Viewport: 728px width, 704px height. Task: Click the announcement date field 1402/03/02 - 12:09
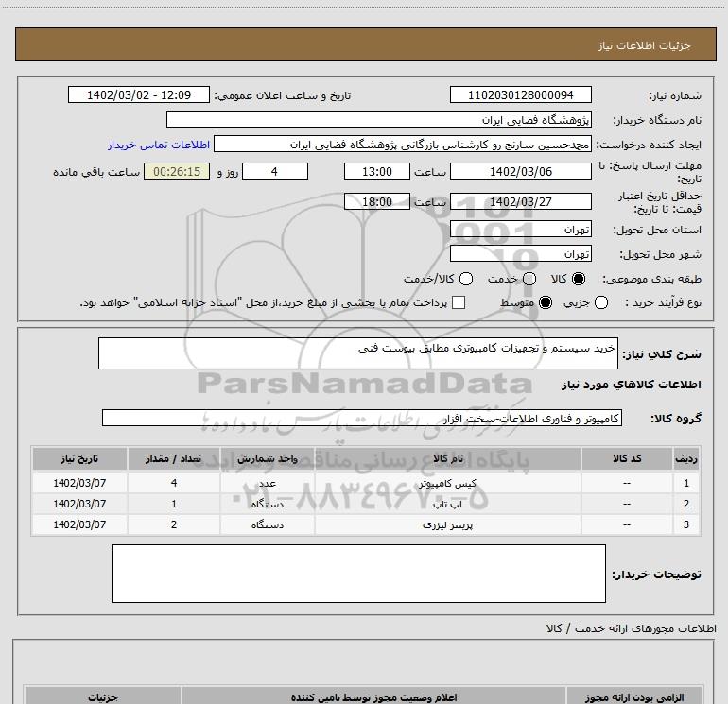pyautogui.click(x=139, y=94)
